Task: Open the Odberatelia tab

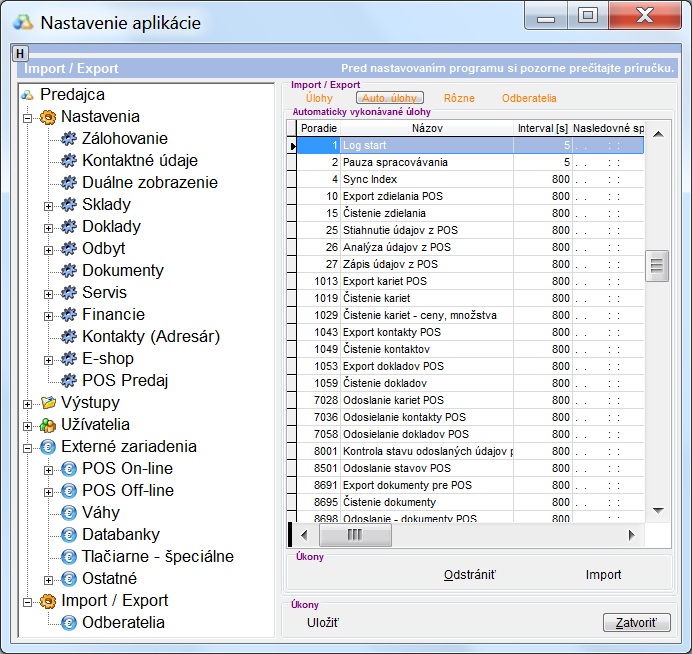Action: (x=529, y=98)
